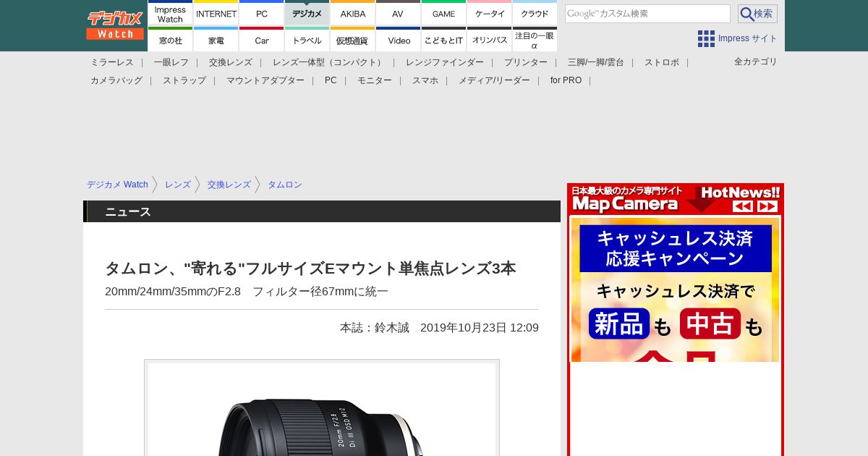
Task: Open the Impress Watch tab
Action: [x=170, y=13]
